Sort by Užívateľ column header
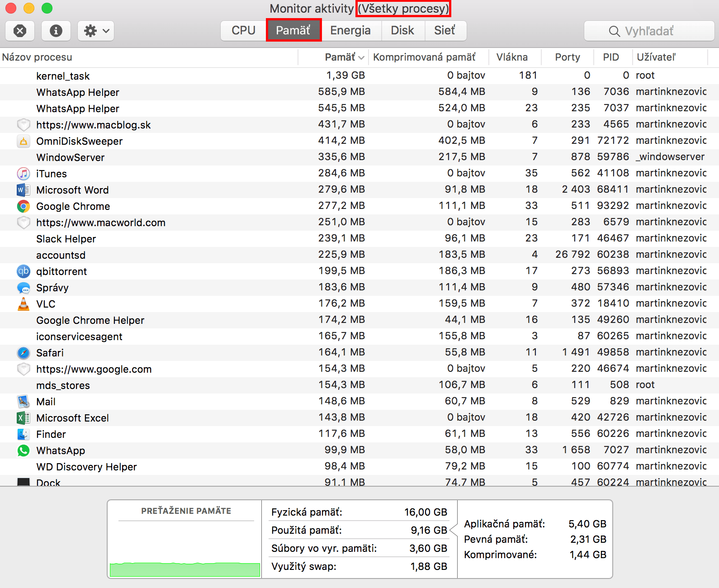The image size is (719, 588). (x=670, y=57)
